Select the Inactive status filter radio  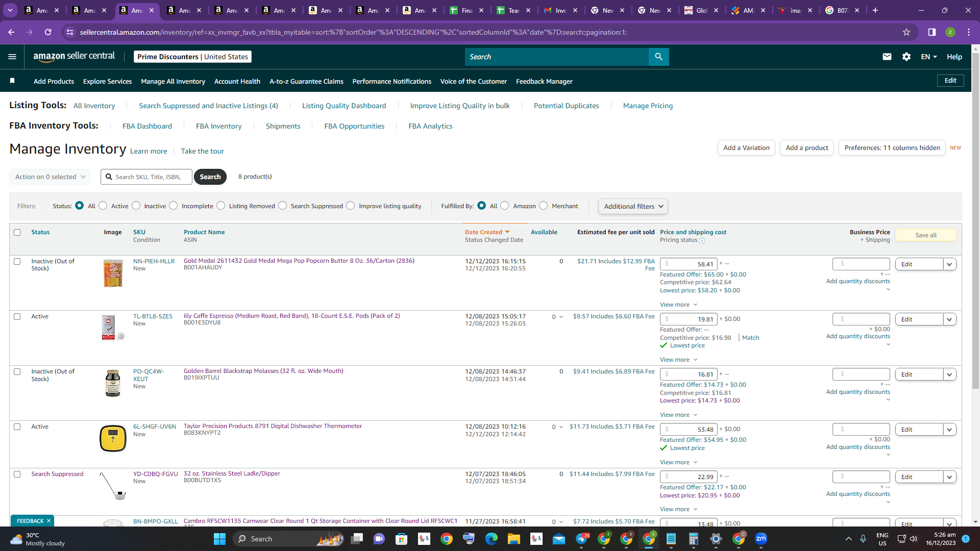pos(136,206)
